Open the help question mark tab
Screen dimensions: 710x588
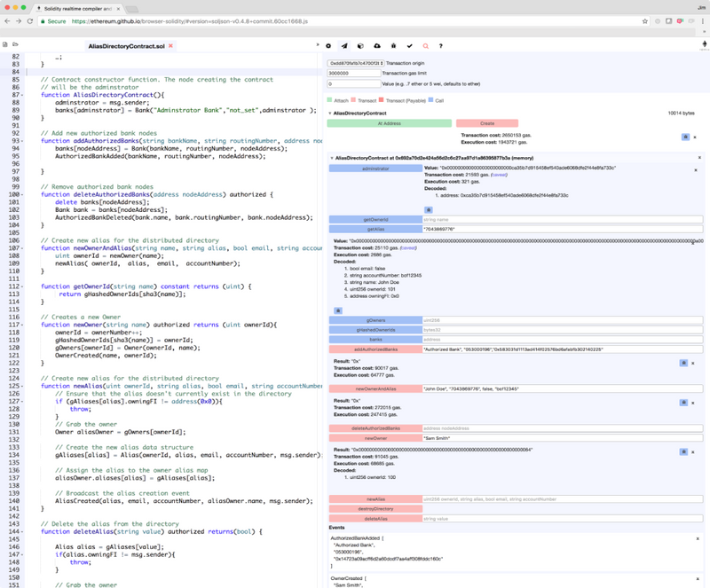[440, 46]
